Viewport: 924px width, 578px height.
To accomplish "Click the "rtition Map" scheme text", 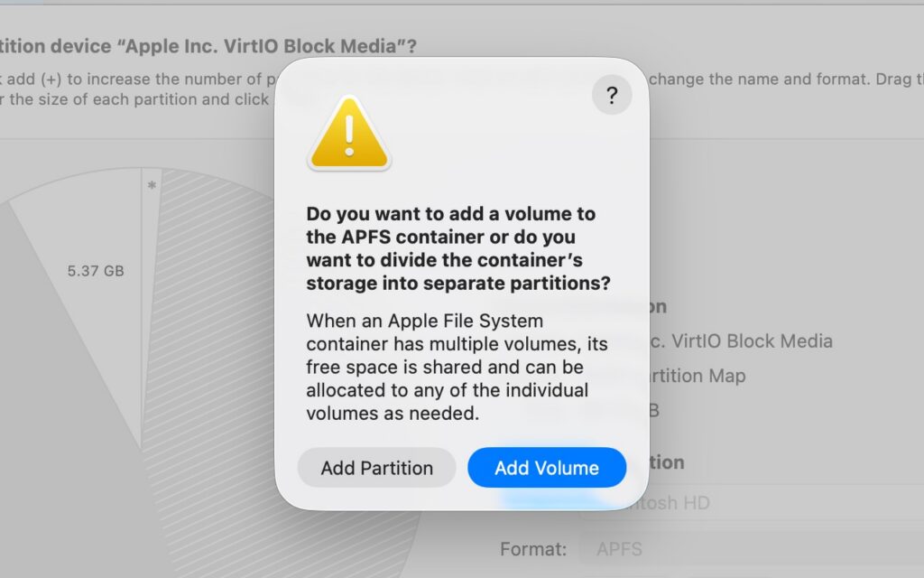I will [x=698, y=376].
